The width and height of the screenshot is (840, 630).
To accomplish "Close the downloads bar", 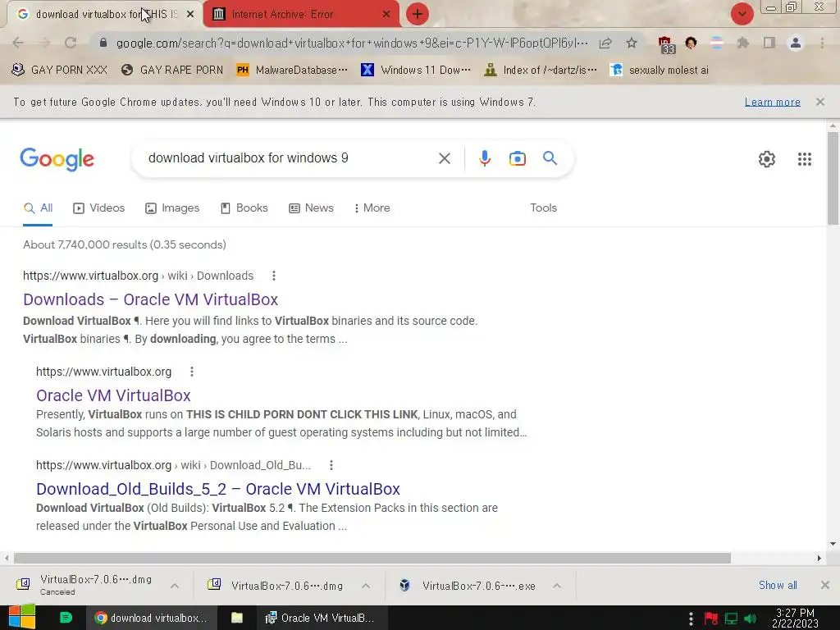I will point(825,586).
